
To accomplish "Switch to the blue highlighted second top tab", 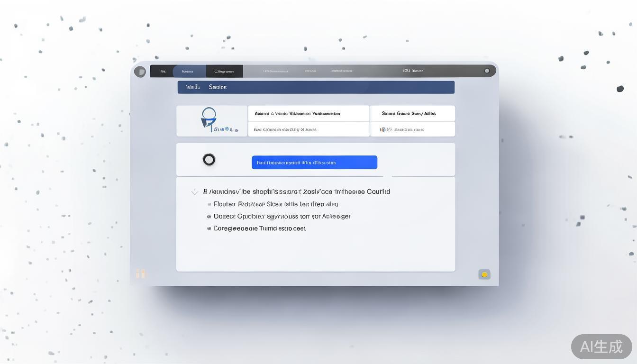I will [188, 72].
